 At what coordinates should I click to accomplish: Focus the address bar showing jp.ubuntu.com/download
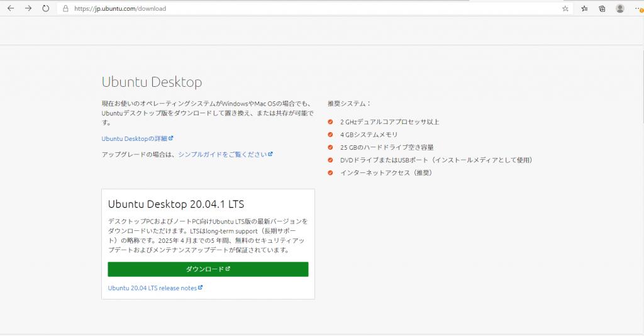pos(314,8)
